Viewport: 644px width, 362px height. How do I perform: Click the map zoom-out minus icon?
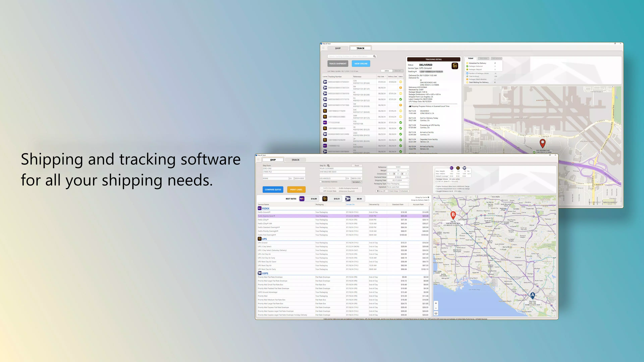click(x=436, y=308)
